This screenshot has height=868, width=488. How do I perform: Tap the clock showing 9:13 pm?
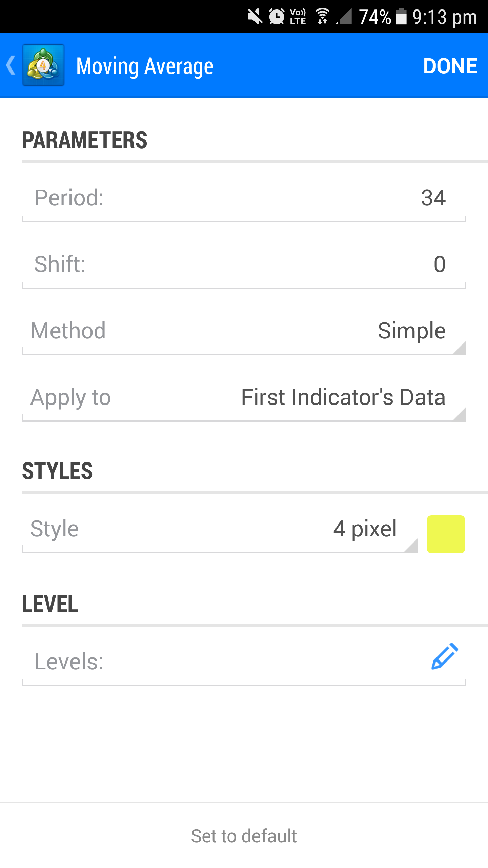(x=445, y=17)
